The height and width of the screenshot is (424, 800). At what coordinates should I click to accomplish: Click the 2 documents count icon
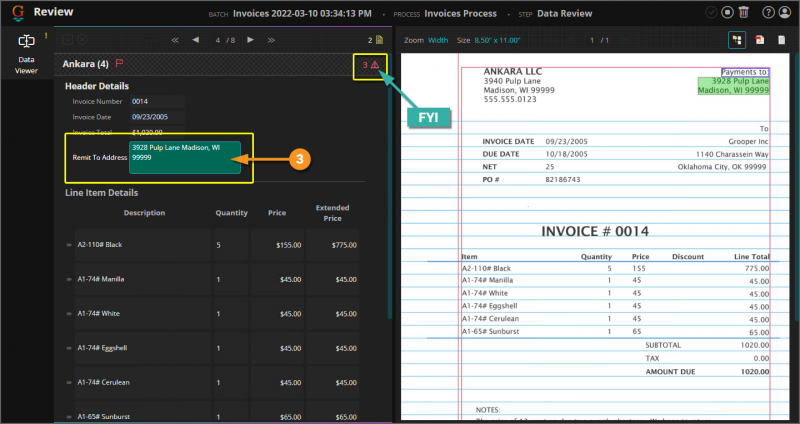point(376,40)
